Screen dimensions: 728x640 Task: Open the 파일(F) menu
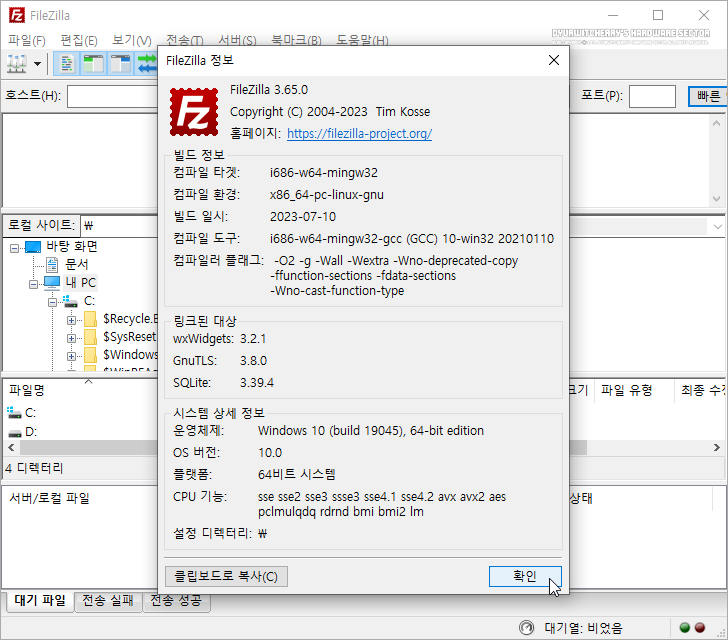coord(27,40)
